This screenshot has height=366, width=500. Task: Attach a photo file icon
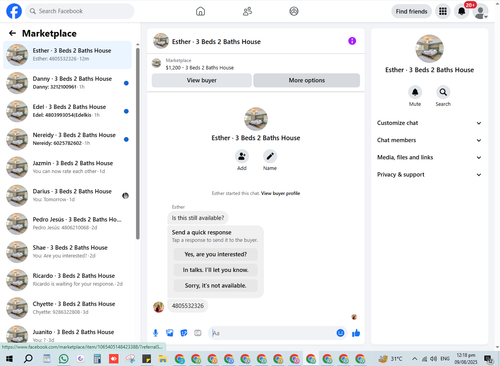(170, 333)
